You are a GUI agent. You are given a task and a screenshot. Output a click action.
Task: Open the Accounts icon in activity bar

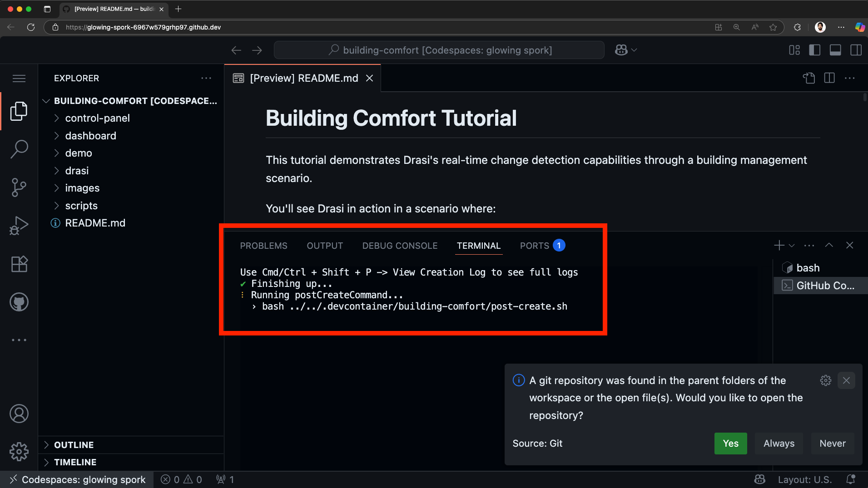tap(19, 414)
